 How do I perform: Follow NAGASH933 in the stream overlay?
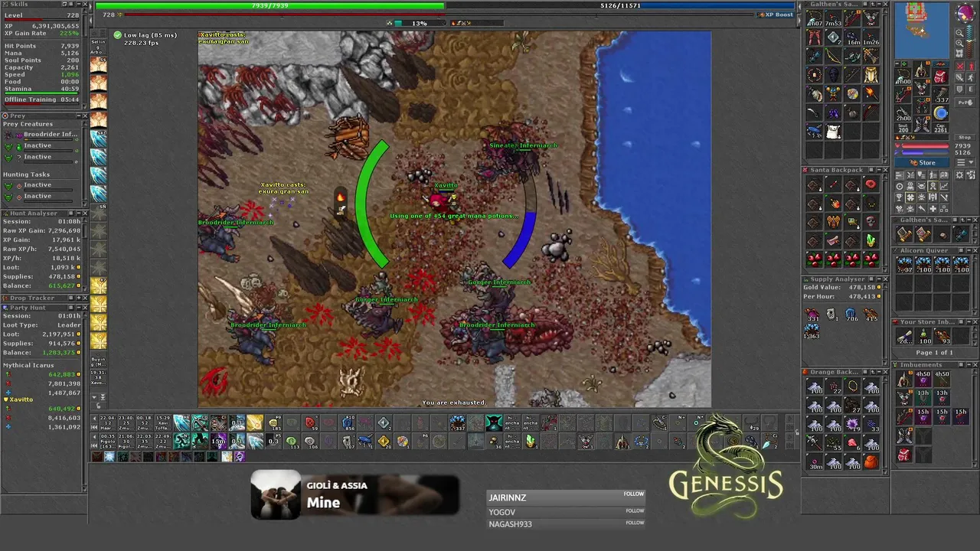coord(634,523)
